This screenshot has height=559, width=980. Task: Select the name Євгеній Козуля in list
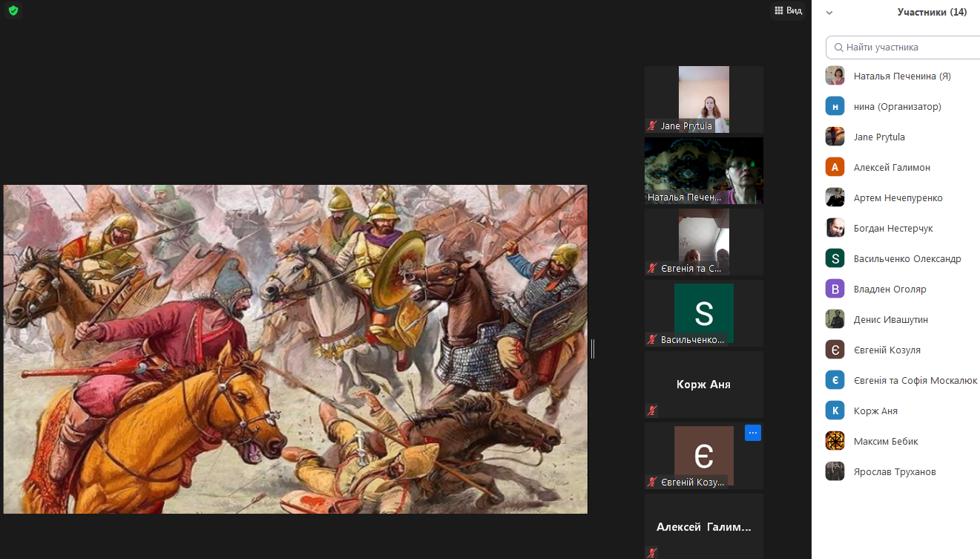coord(887,350)
